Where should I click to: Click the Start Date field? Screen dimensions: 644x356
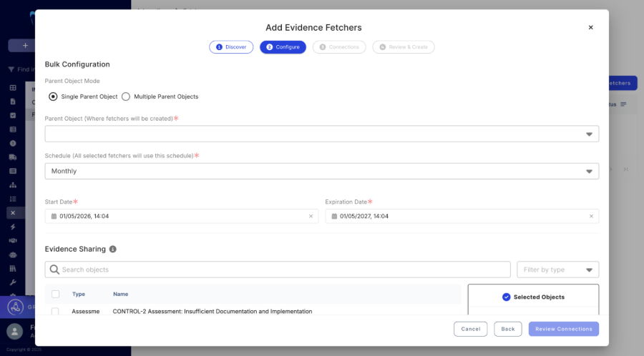coord(182,216)
